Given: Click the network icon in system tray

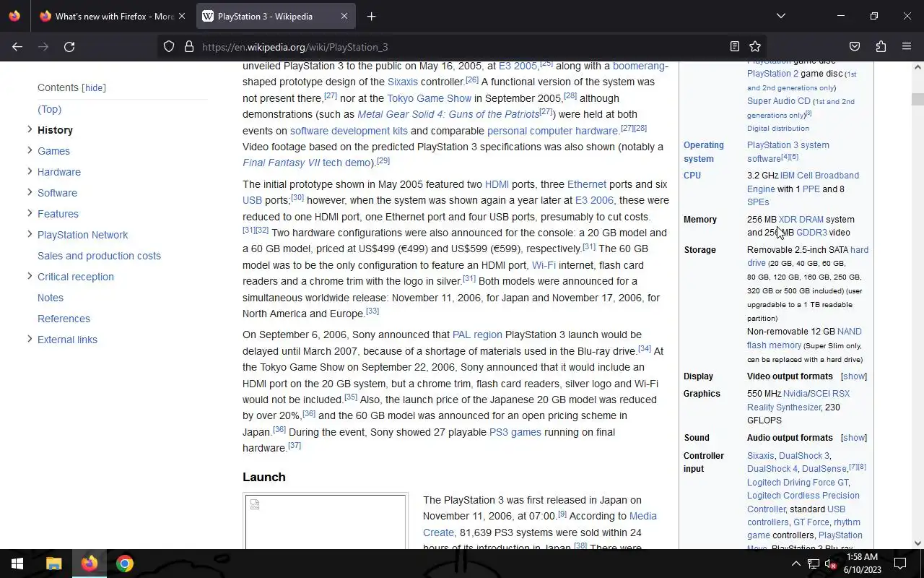Looking at the screenshot, I should tap(814, 564).
